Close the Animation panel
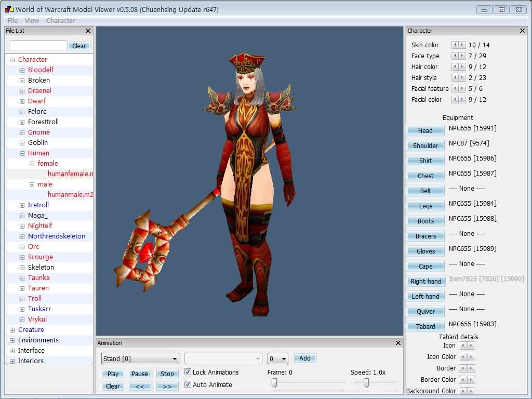 tap(398, 343)
